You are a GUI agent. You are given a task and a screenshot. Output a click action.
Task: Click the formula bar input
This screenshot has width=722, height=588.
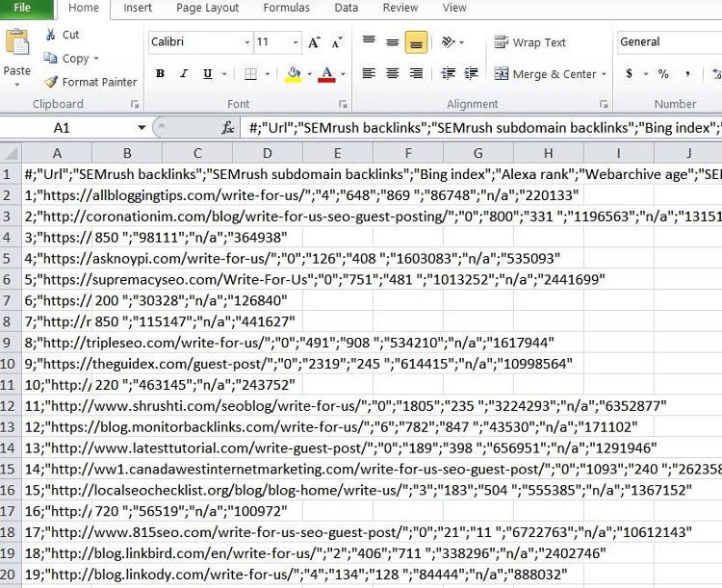[481, 128]
